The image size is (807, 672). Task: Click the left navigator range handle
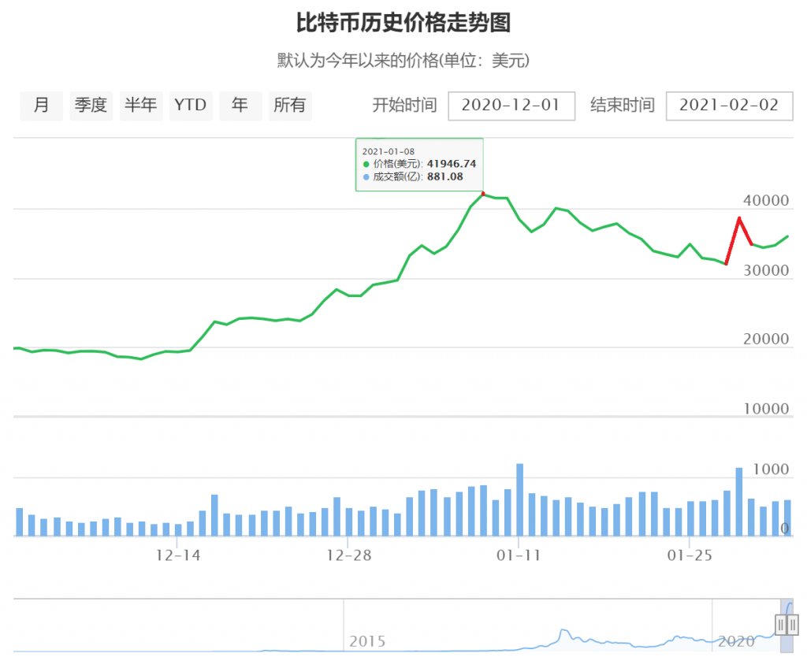coord(780,625)
